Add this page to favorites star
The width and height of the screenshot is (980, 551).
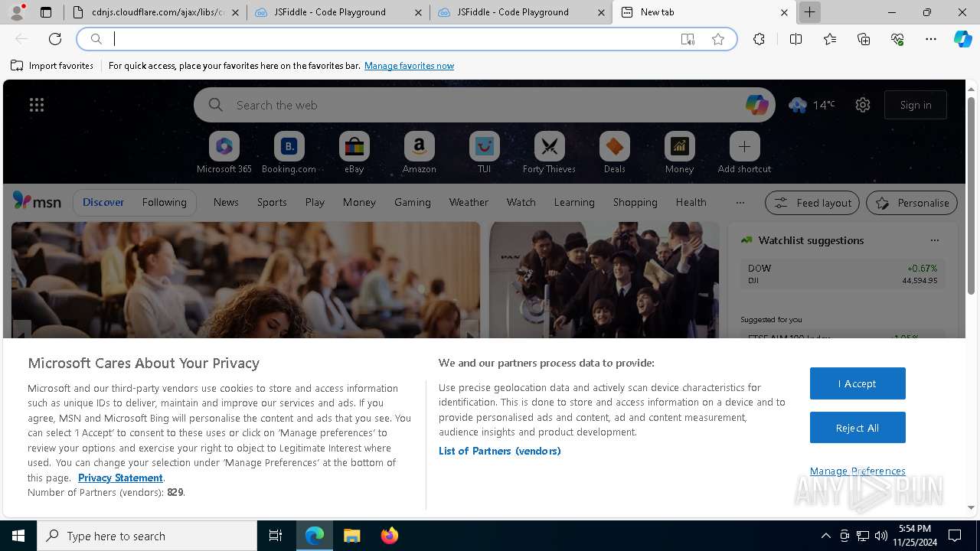click(718, 39)
